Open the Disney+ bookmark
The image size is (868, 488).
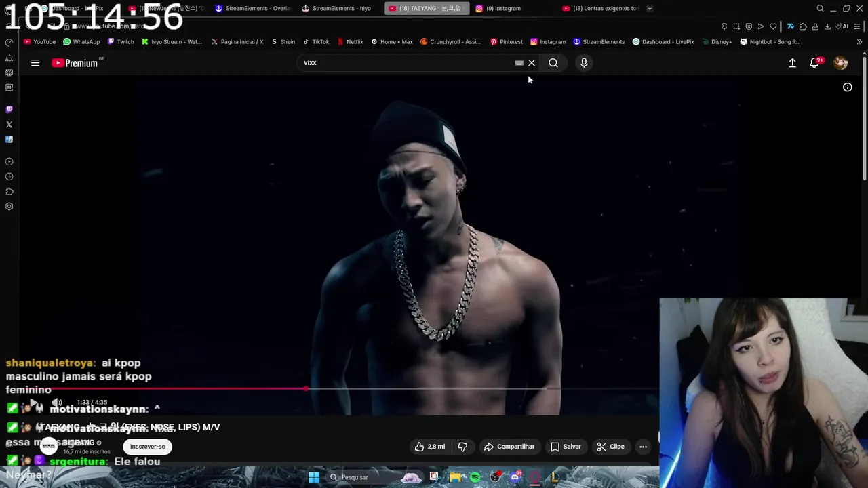point(717,42)
